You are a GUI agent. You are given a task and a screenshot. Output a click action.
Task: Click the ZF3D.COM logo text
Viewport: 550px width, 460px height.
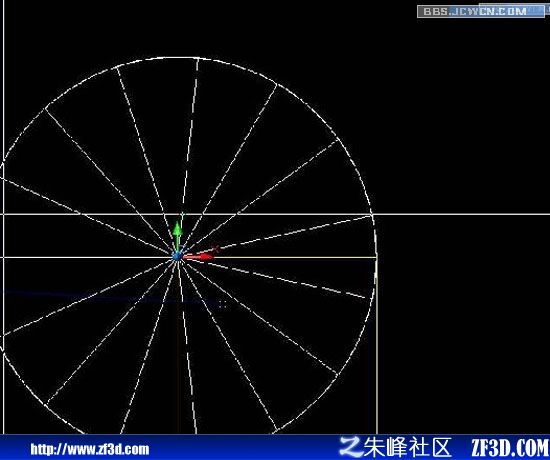510,447
